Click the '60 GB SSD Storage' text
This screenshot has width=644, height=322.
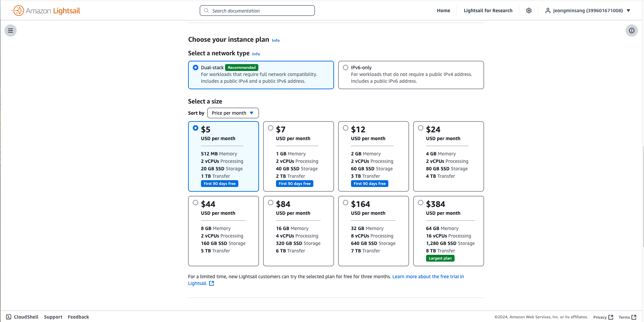372,169
